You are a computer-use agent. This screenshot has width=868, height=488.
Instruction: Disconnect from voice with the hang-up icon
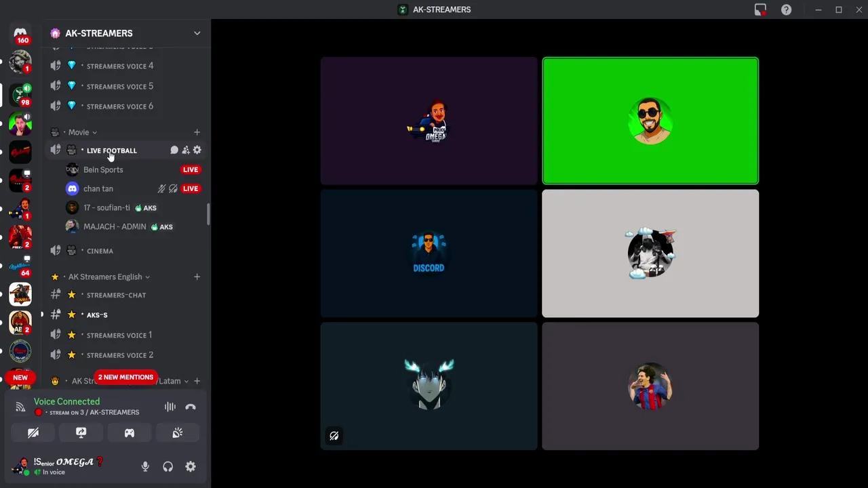[191, 407]
